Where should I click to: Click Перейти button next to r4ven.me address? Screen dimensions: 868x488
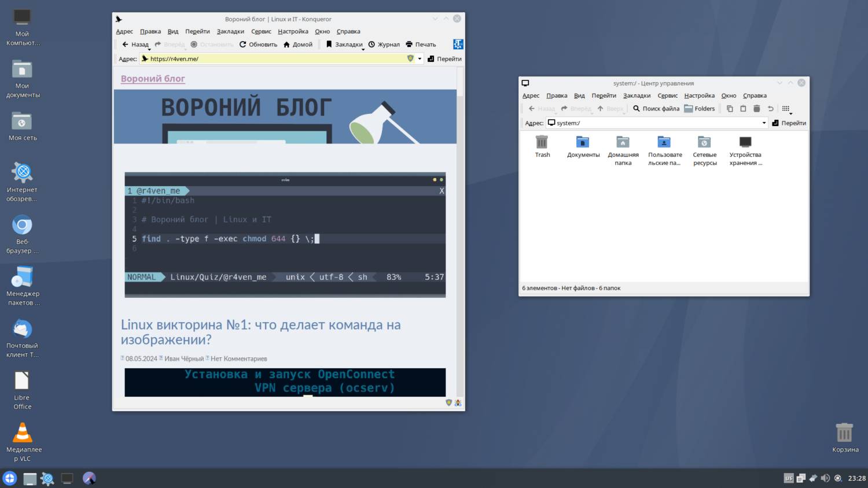444,59
